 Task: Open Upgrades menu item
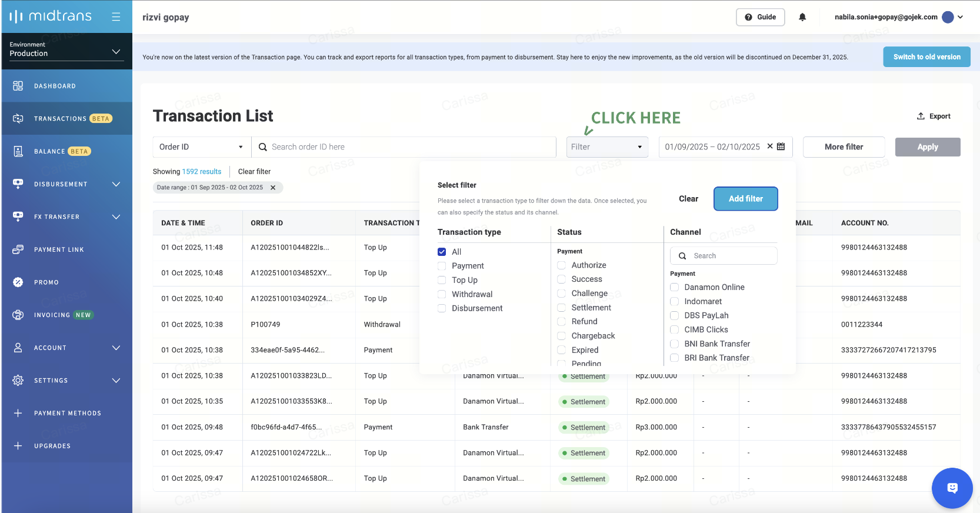[52, 446]
